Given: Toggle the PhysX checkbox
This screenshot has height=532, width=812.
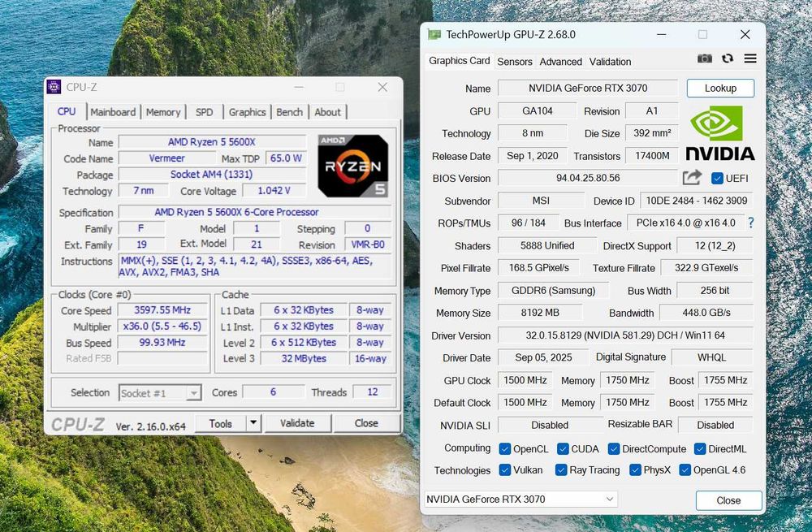Looking at the screenshot, I should point(635,469).
